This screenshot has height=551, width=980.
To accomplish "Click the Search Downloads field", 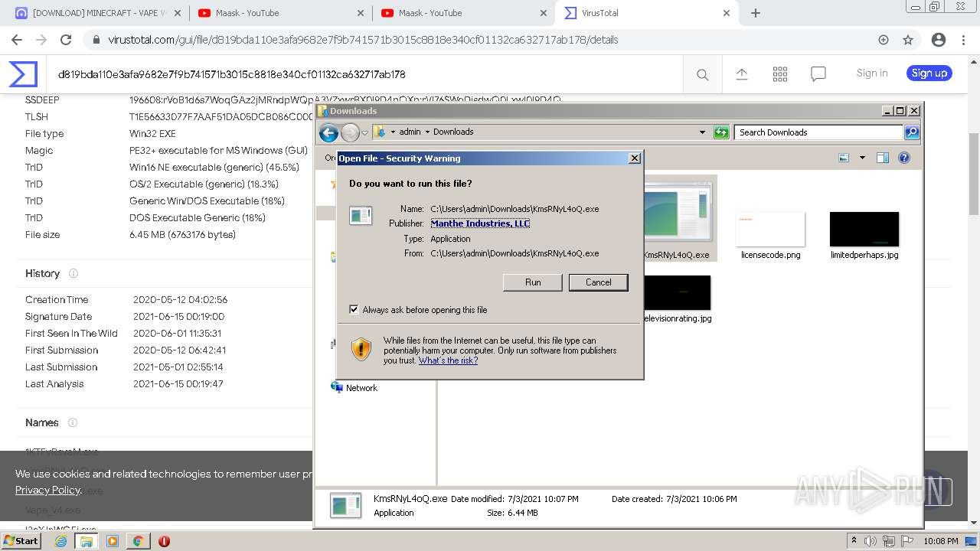I will click(818, 132).
